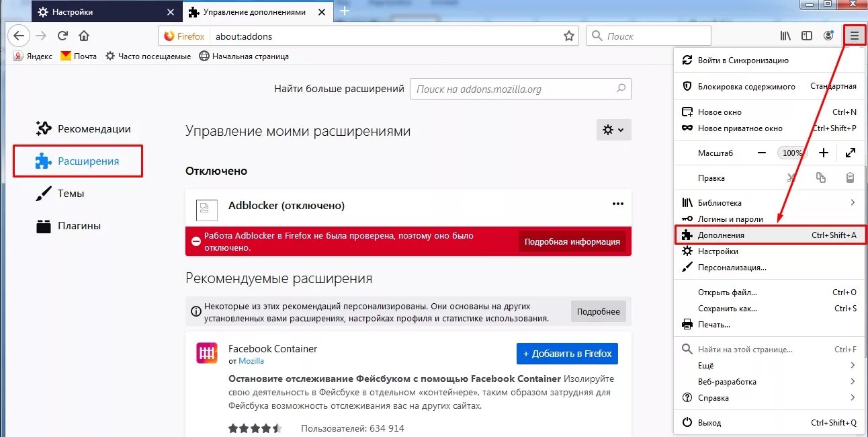Select Дополнения in the menu

pos(770,235)
